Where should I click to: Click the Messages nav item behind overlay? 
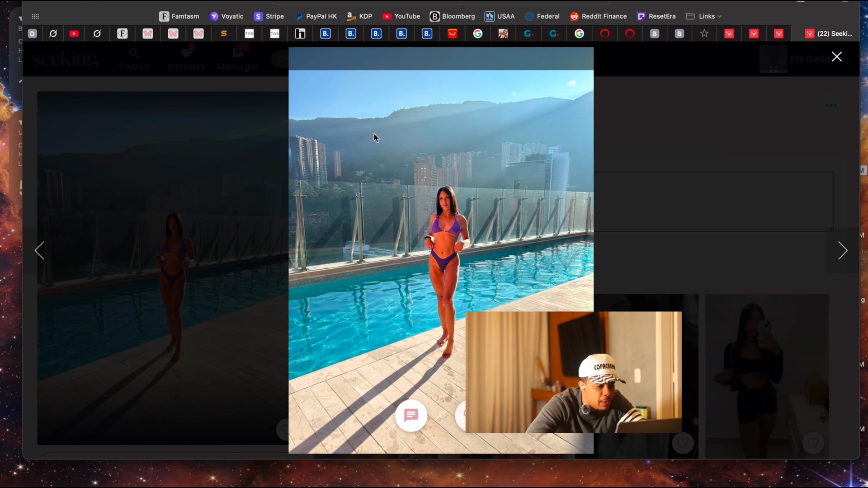pyautogui.click(x=238, y=60)
